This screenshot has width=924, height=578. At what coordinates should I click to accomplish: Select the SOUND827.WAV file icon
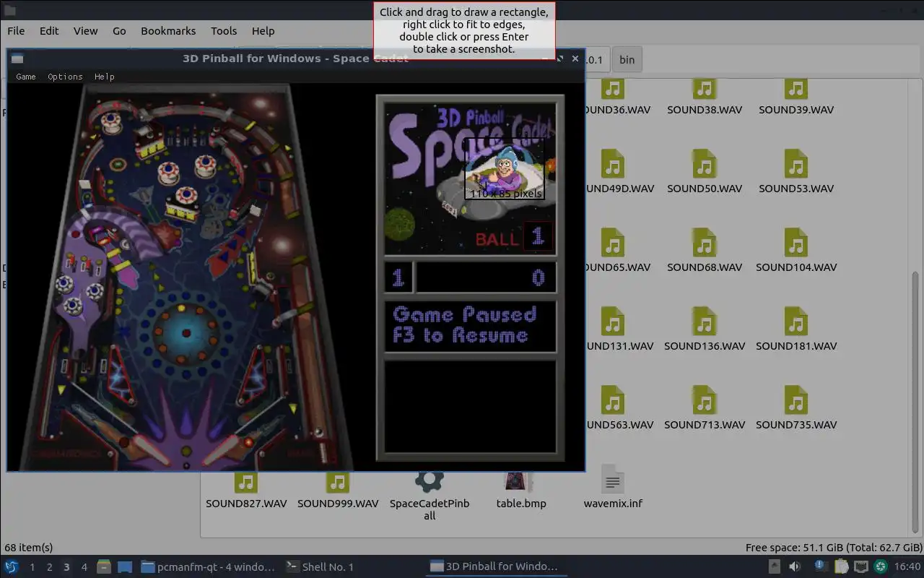[x=246, y=483]
